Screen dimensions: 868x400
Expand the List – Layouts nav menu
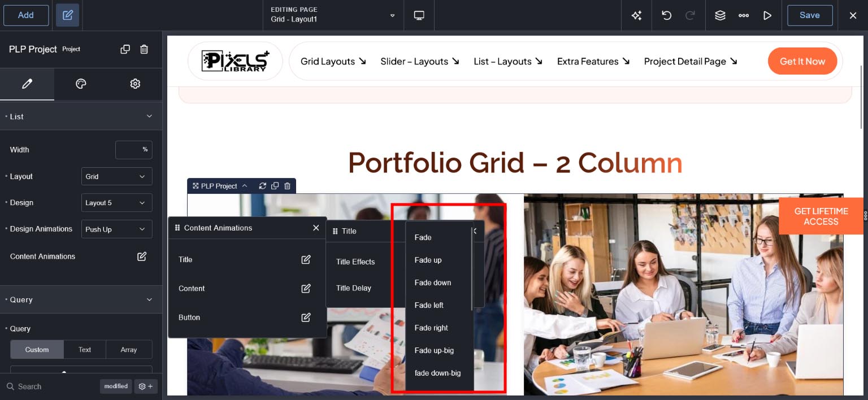click(508, 61)
